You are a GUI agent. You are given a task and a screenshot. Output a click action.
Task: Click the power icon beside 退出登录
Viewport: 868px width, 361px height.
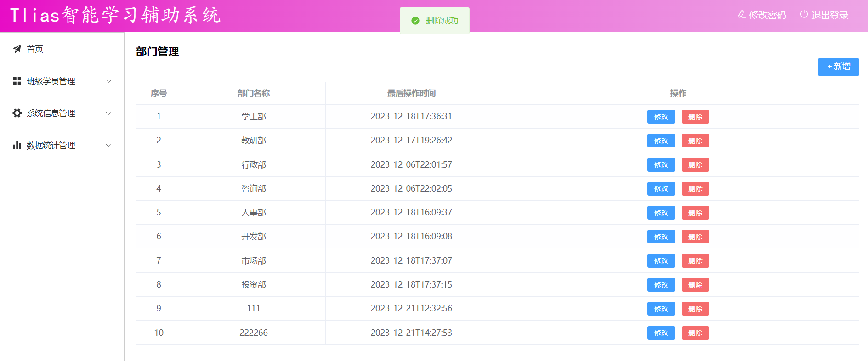[804, 14]
